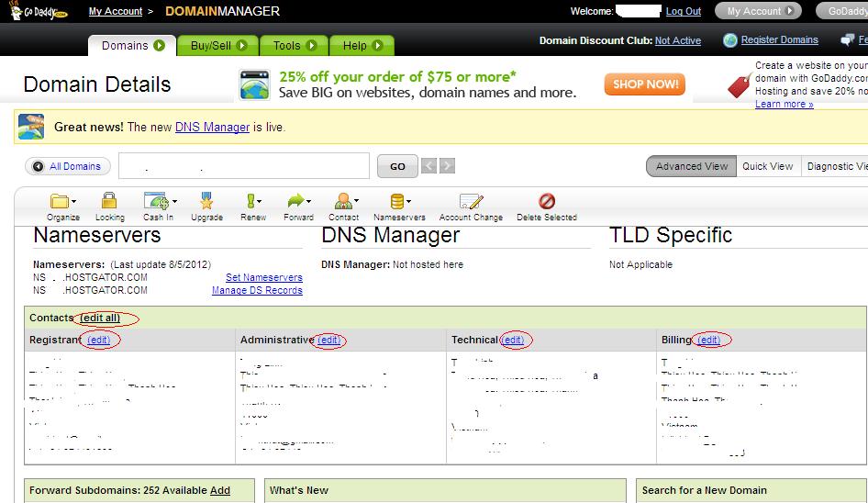Click the website promo banner icon
Screen dimensions: 868x503
[x=255, y=84]
